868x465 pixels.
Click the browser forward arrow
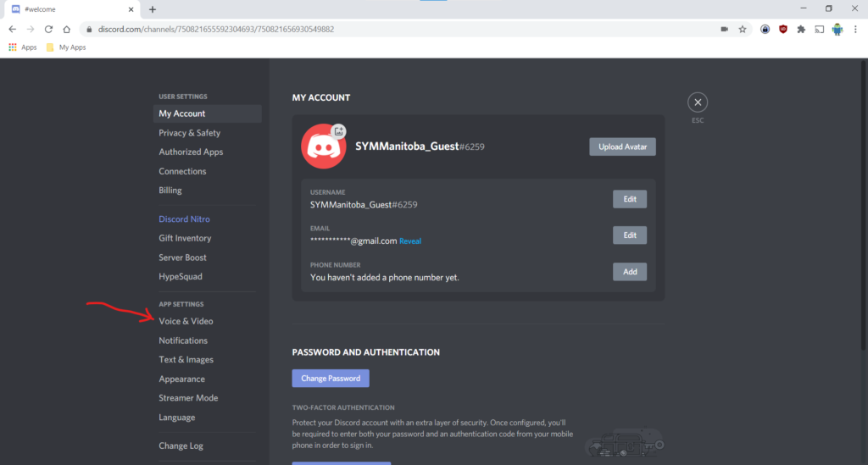tap(31, 30)
